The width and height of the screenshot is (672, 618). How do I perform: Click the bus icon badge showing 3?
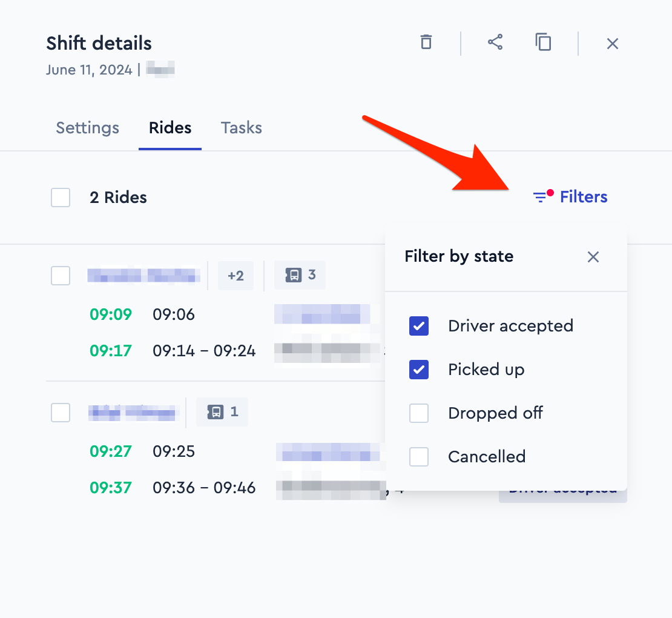click(300, 275)
